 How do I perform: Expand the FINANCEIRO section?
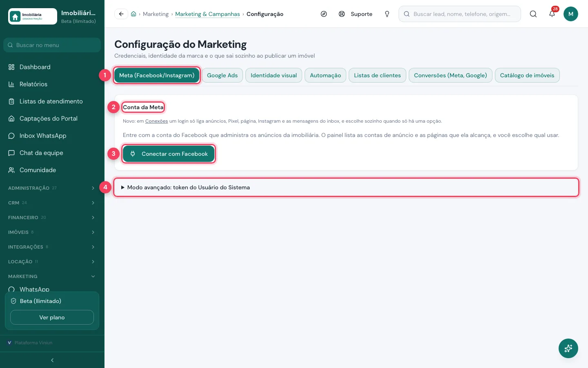coord(52,218)
